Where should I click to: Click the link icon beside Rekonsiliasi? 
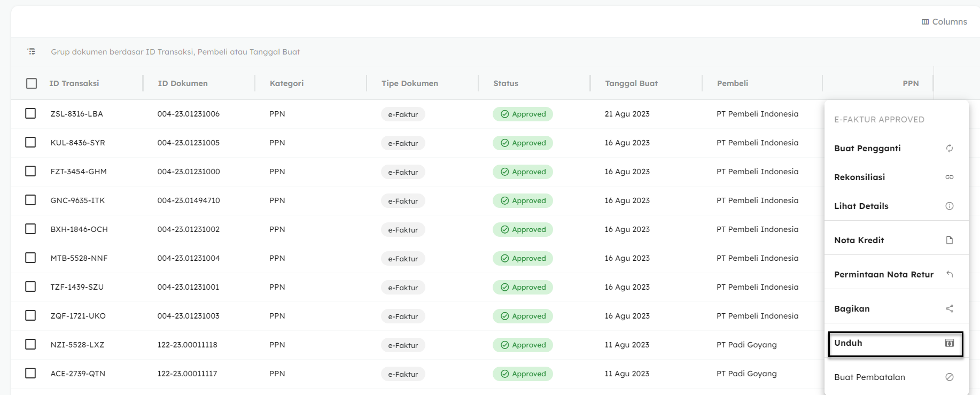click(x=949, y=177)
